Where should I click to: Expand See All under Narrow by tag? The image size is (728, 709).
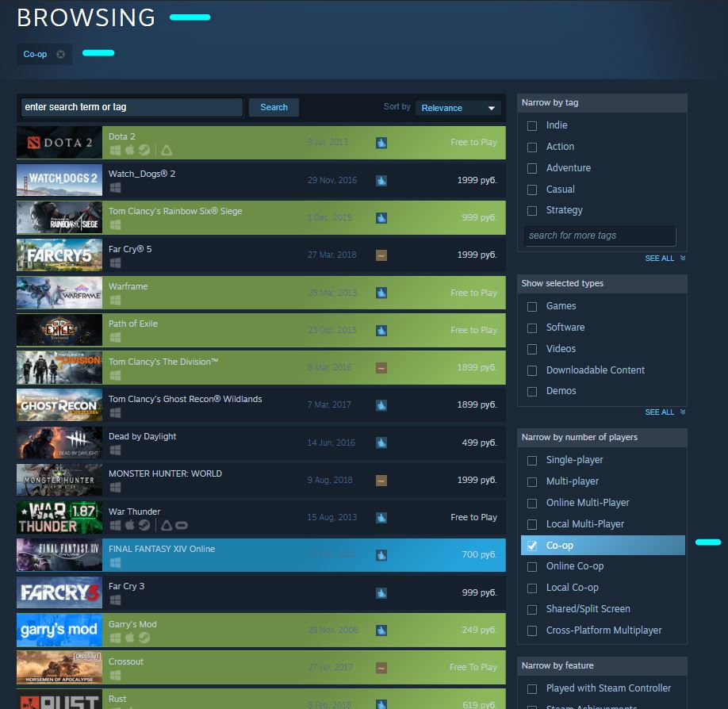pos(665,259)
